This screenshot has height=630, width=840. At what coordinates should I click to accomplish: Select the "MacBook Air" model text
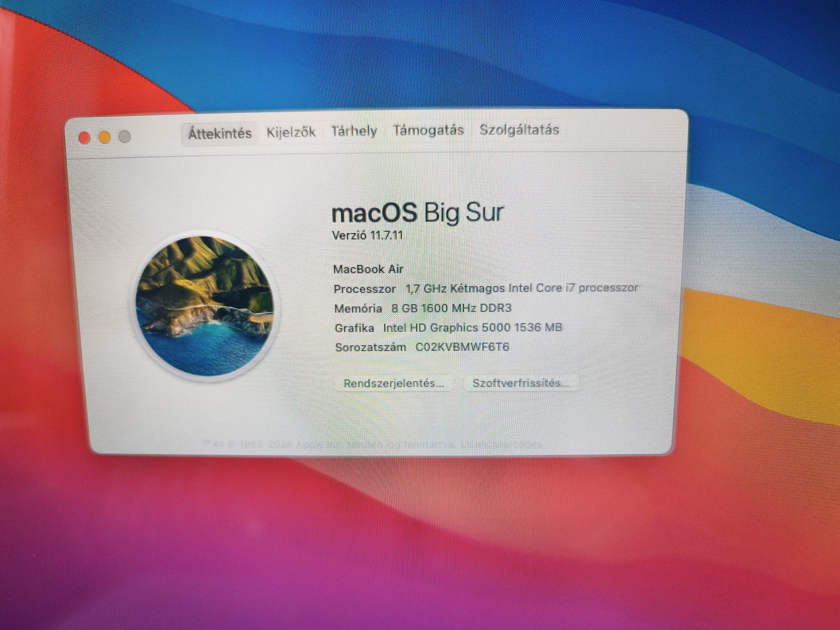(368, 269)
